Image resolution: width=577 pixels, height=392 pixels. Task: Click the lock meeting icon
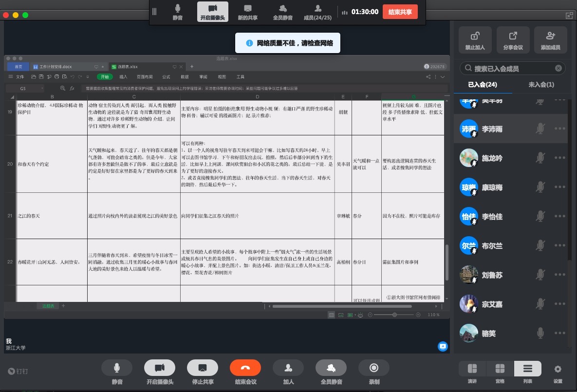coord(475,36)
